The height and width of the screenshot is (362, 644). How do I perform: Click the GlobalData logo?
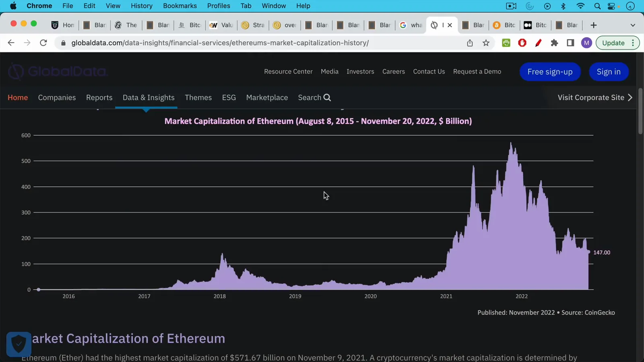58,72
